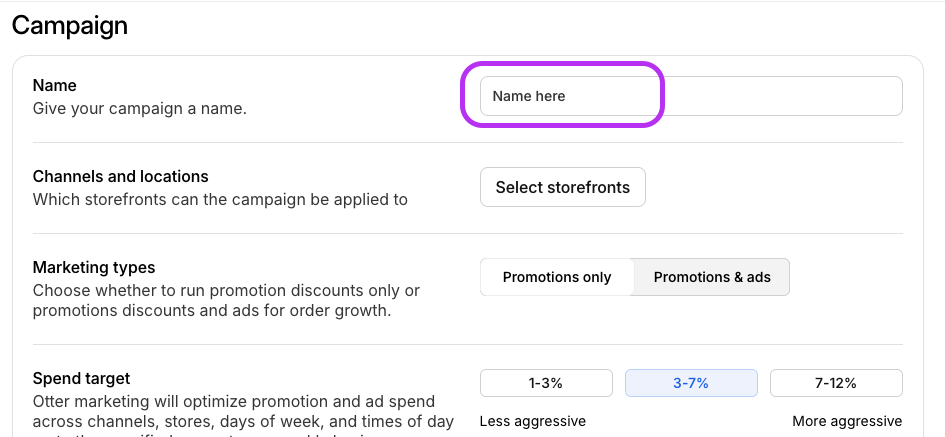The height and width of the screenshot is (437, 945).
Task: Select the Promotions only marketing type
Action: pos(556,277)
